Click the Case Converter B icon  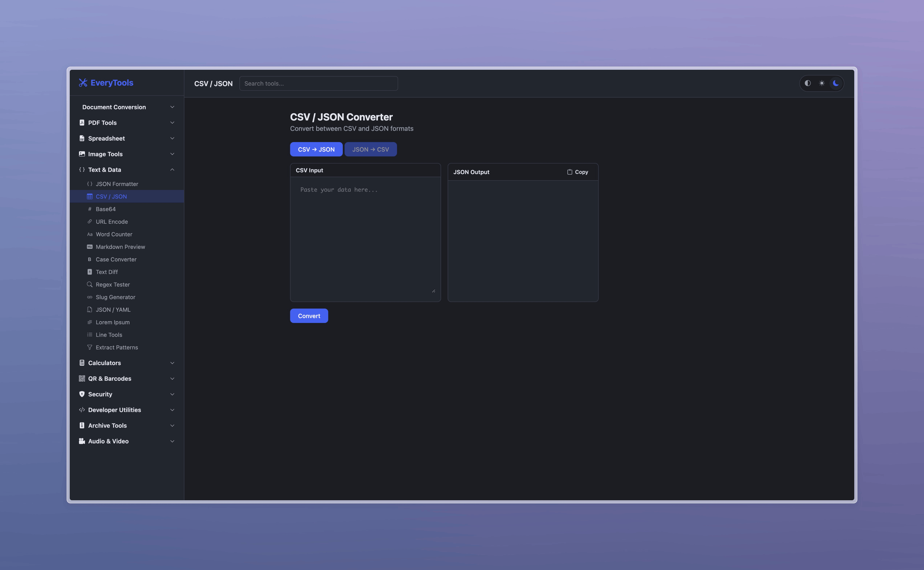click(90, 259)
